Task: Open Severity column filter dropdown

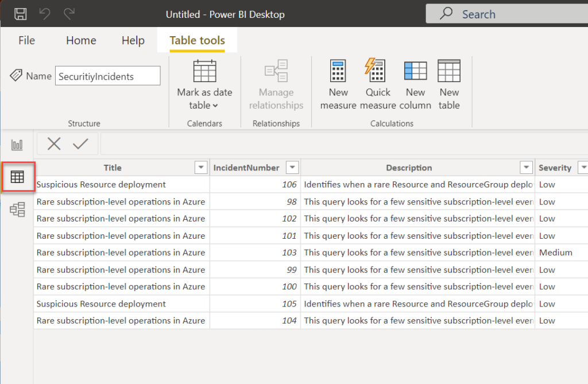Action: tap(583, 167)
